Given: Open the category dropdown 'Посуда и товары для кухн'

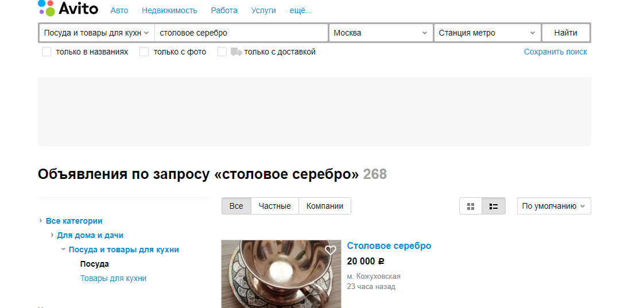Looking at the screenshot, I should coord(96,33).
